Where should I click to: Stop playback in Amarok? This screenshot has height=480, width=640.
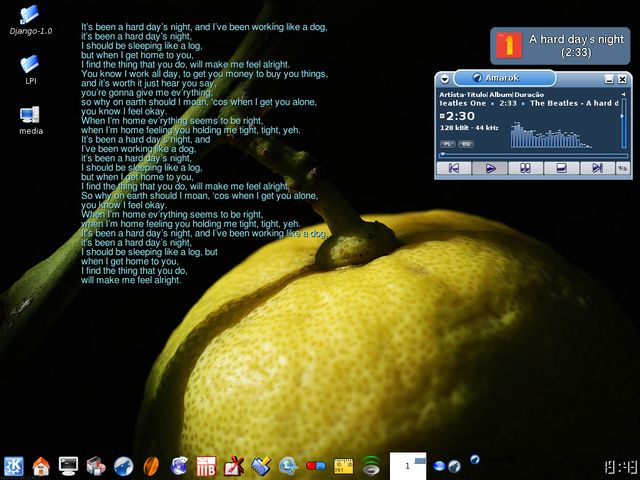562,168
